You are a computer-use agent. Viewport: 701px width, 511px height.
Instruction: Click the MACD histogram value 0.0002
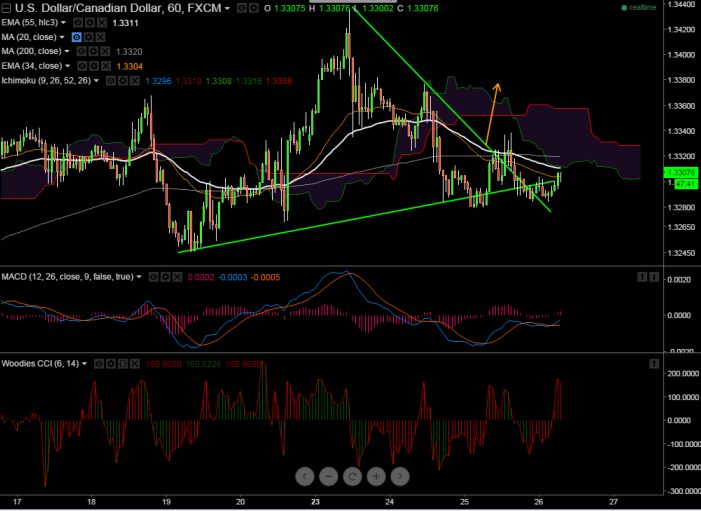pyautogui.click(x=201, y=278)
